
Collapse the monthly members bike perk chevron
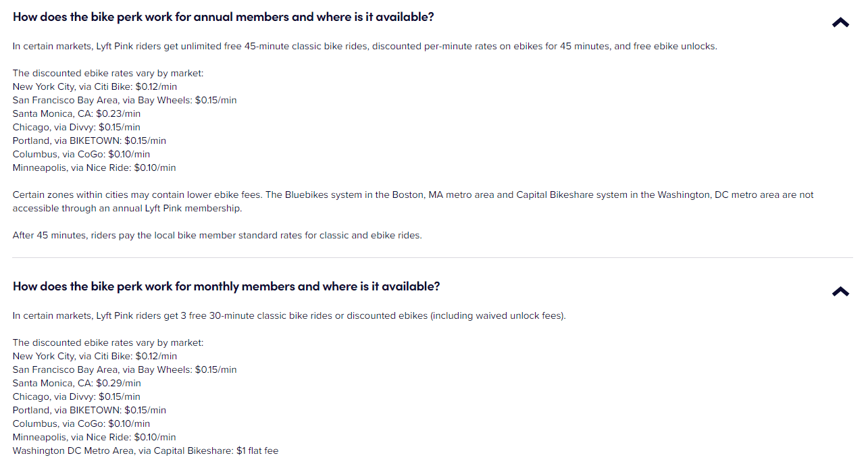click(840, 292)
